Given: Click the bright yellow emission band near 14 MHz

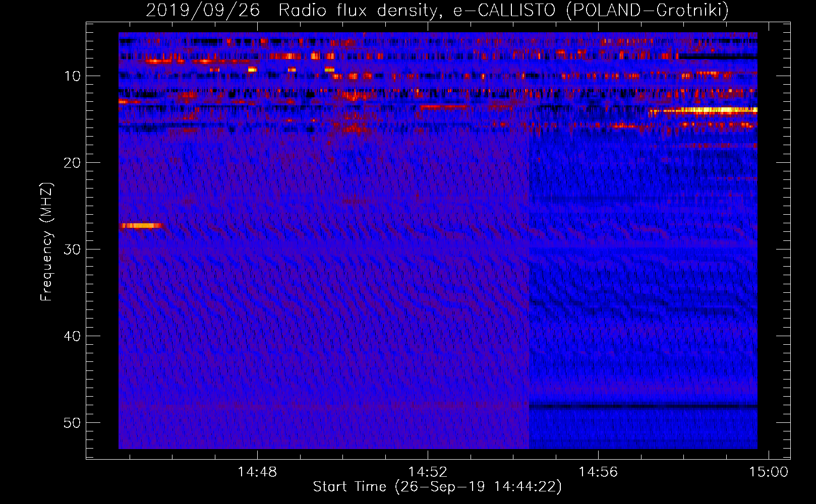Looking at the screenshot, I should coord(704,110).
